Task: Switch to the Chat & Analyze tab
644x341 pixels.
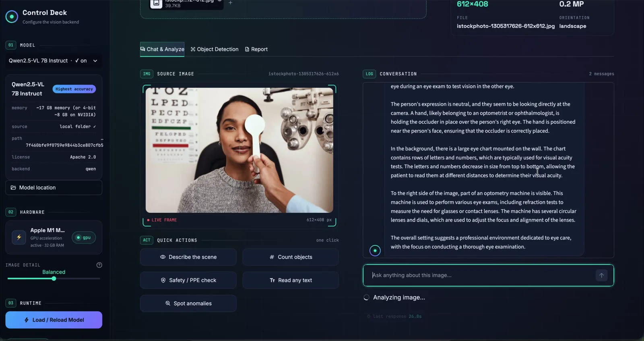Action: [162, 49]
